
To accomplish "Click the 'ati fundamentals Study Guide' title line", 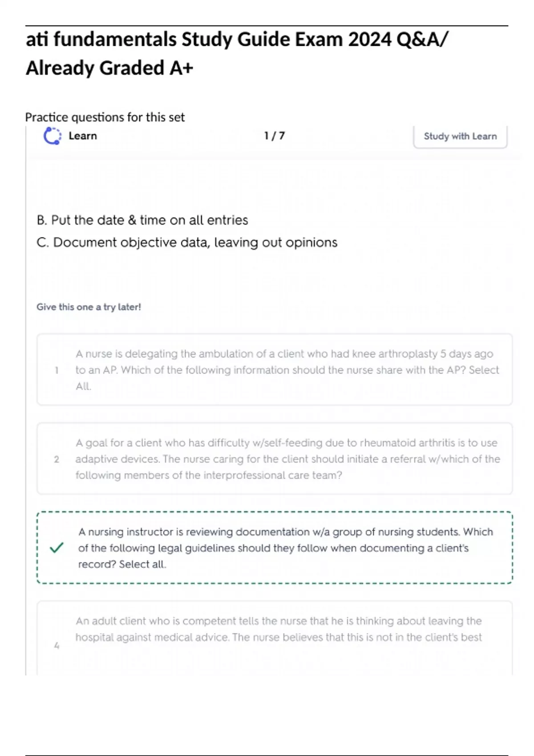I will coord(237,40).
